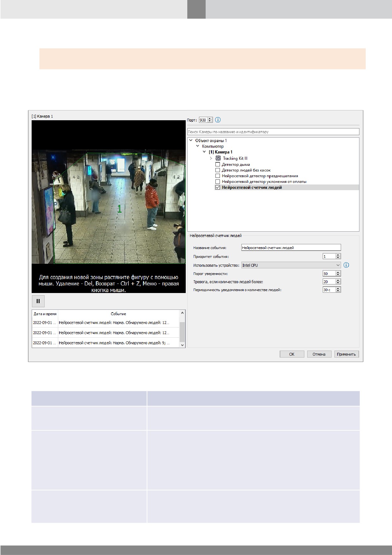Click the Дата и время column header
Image resolution: width=392 pixels, height=555 pixels.
tap(45, 314)
